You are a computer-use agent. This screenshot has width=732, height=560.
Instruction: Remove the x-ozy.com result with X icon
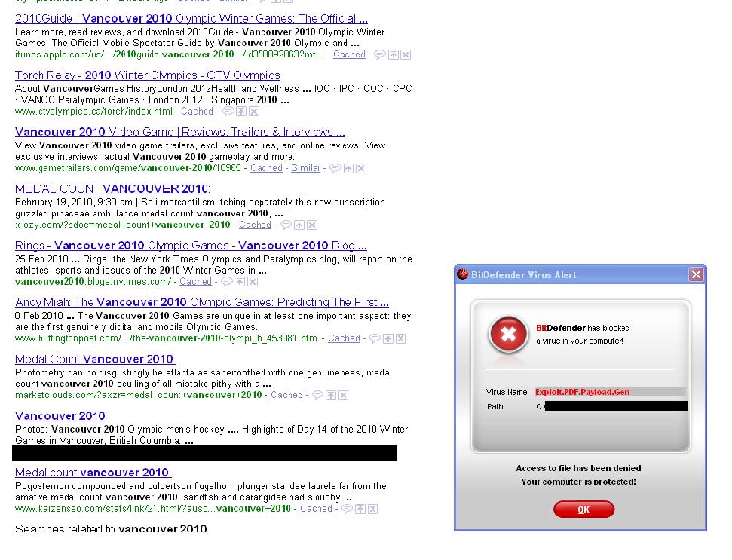coord(312,225)
